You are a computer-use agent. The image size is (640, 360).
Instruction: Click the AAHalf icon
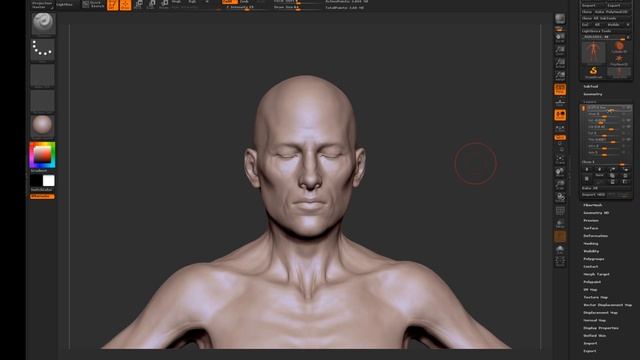560,76
